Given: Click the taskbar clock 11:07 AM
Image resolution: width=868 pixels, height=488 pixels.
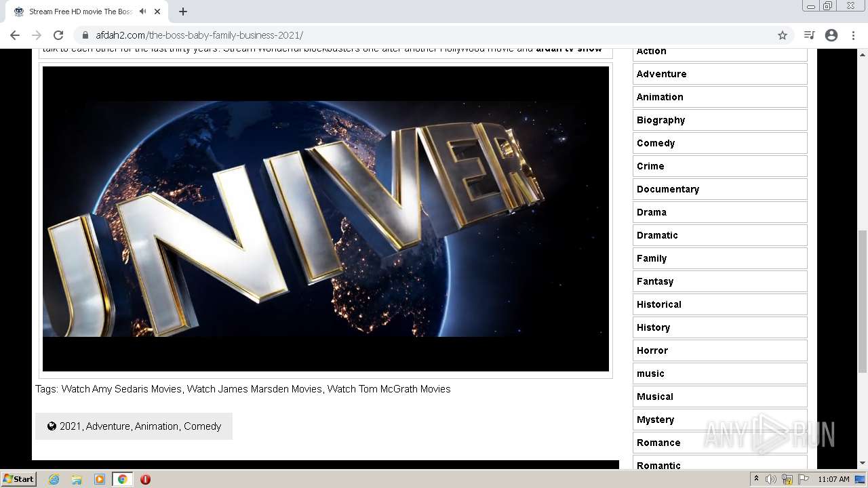Looking at the screenshot, I should [x=833, y=479].
